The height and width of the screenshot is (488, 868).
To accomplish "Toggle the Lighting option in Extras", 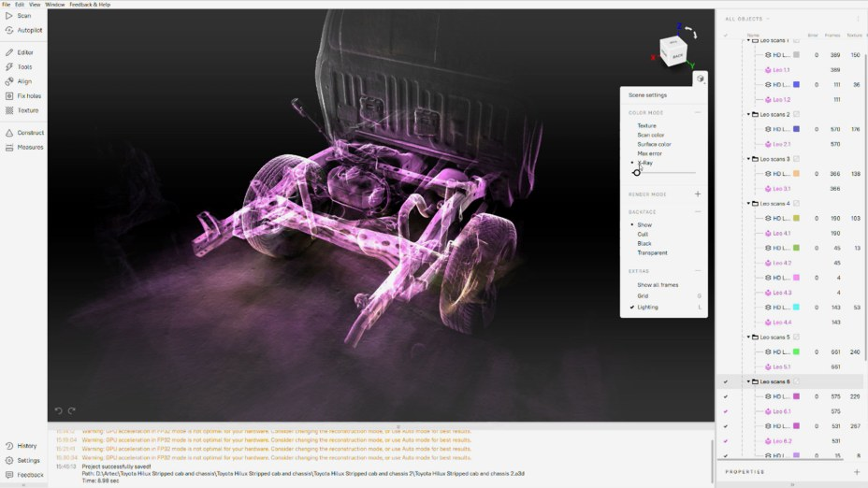I will pos(647,307).
